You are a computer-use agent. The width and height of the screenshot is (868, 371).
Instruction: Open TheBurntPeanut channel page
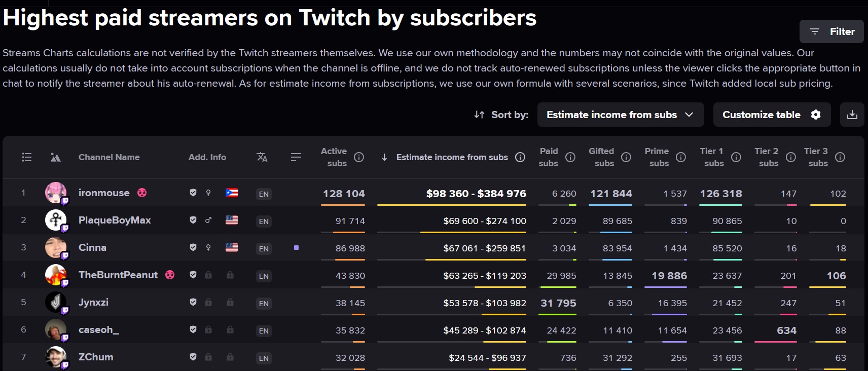point(118,275)
